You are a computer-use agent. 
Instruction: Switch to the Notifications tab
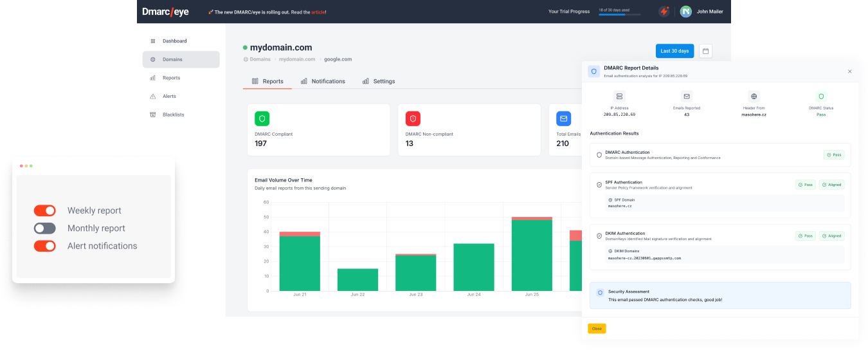[x=323, y=81]
